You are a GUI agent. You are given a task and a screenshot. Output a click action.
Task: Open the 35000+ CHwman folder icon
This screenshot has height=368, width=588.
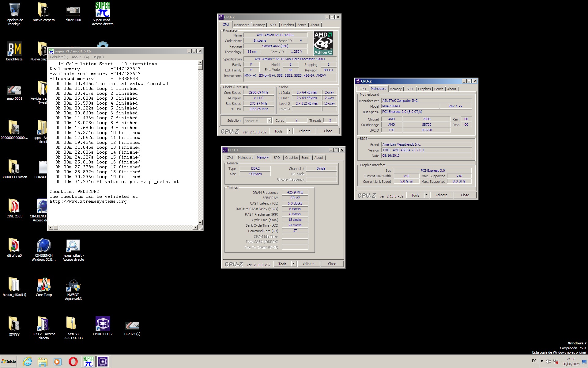[14, 169]
